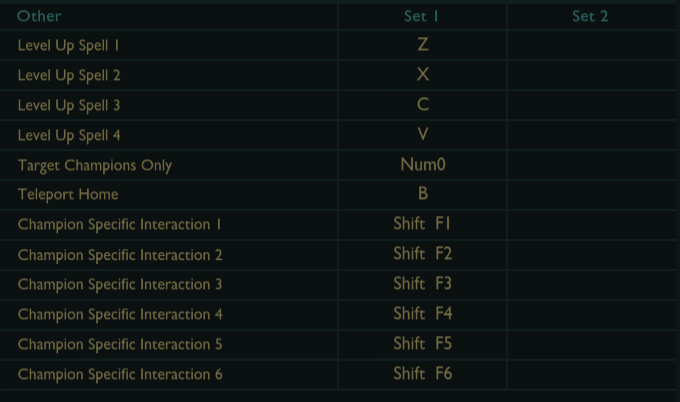Select Shift F3 binding for Champion Interaction 3
Screen dimensions: 680x402
(x=422, y=284)
